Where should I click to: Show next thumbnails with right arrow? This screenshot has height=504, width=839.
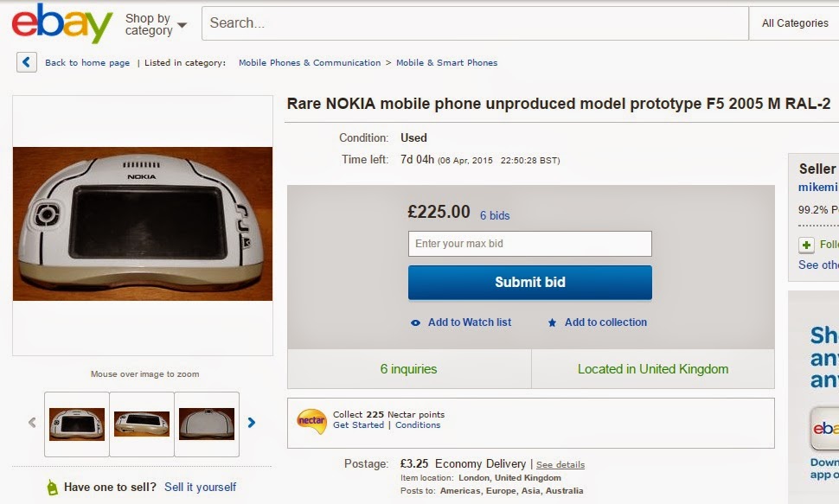(252, 423)
